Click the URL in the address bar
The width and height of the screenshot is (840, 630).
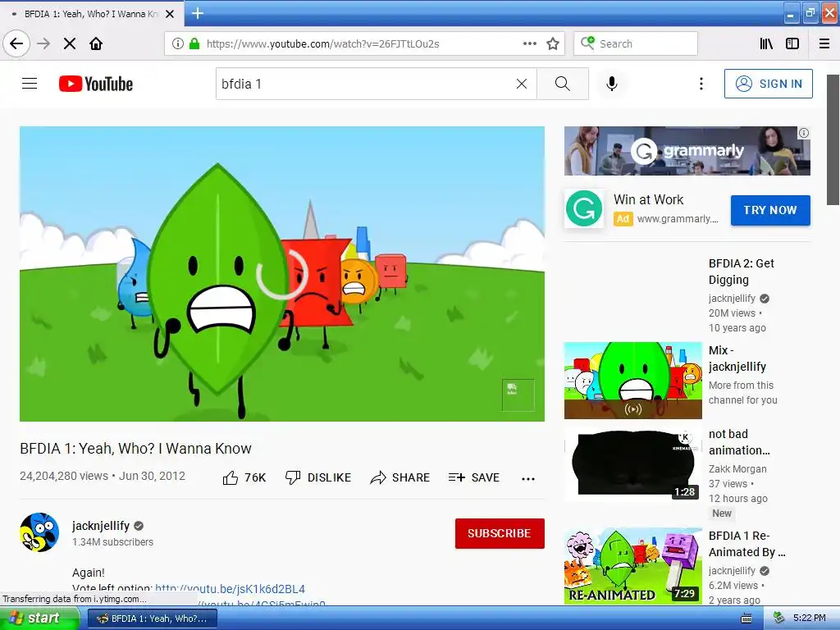click(x=322, y=44)
